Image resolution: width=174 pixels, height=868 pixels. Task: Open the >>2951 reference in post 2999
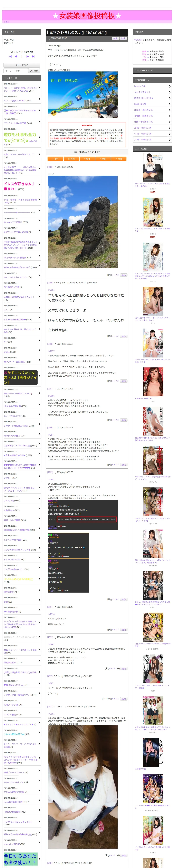pos(51,290)
